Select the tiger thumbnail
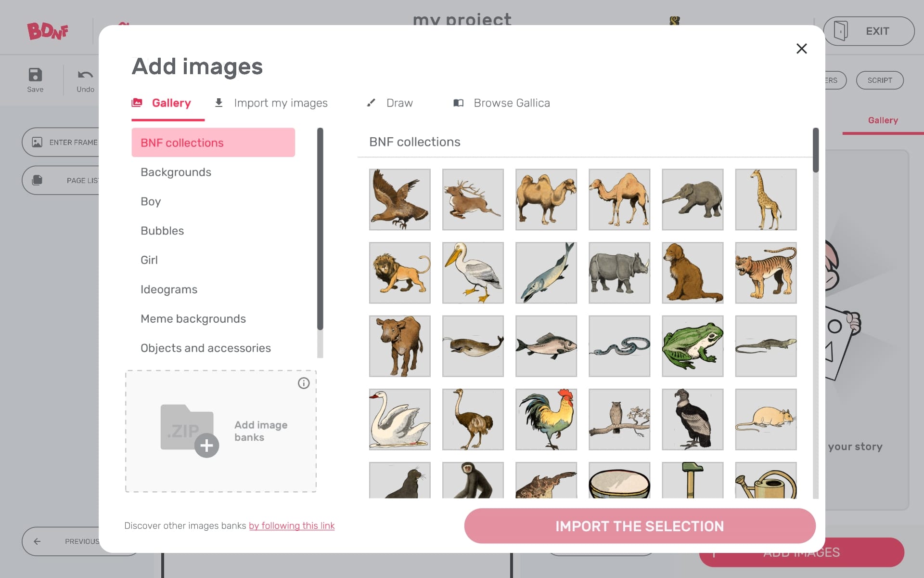The height and width of the screenshot is (578, 924). (766, 272)
